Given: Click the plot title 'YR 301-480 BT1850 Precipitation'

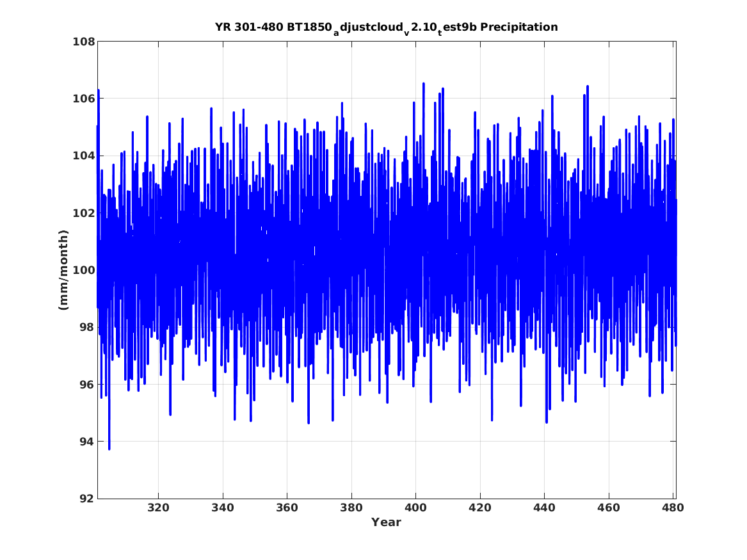Looking at the screenshot, I should click(x=387, y=28).
